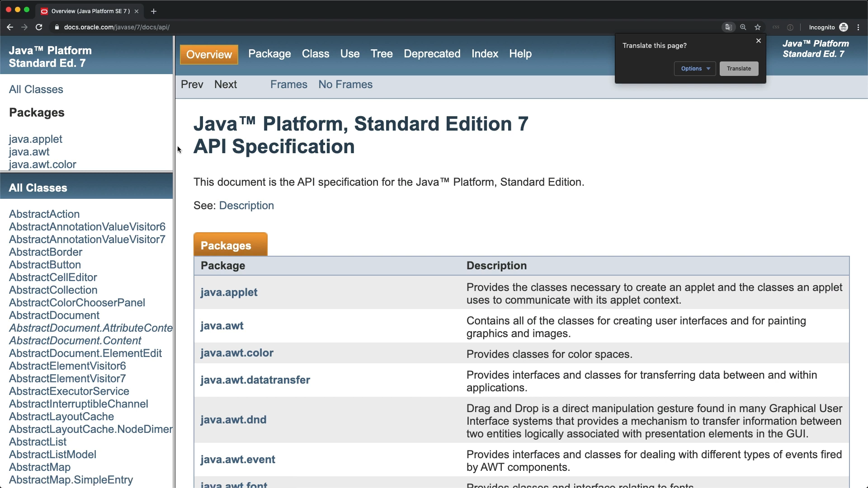Open the java.awt.datatransfer package link

(255, 380)
